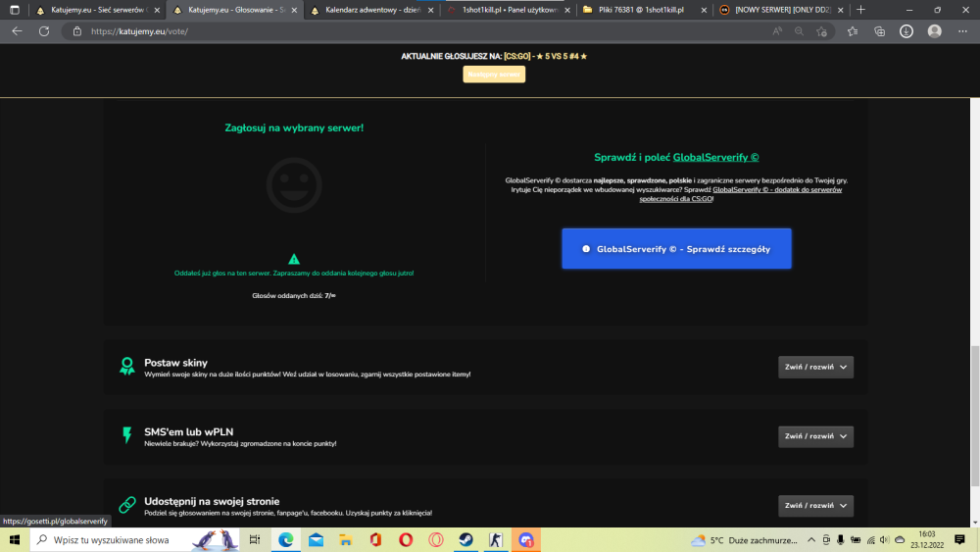
Task: Open a new tab with plus
Action: point(860,10)
